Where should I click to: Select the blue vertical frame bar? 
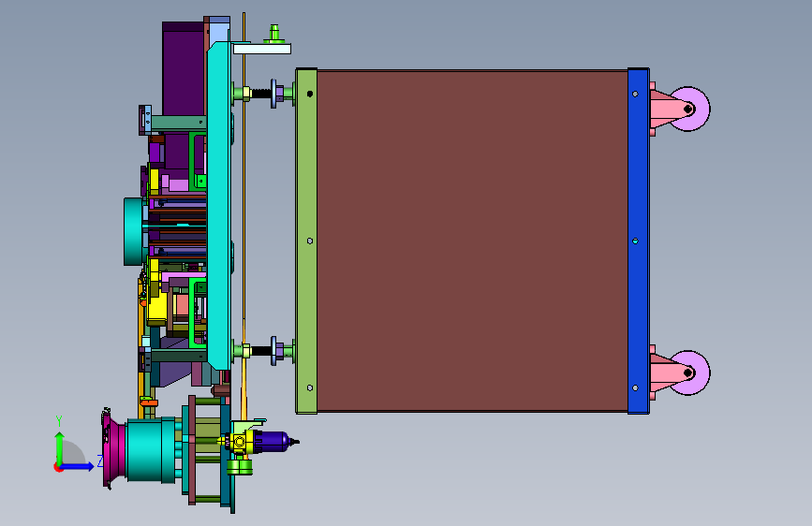coord(638,241)
